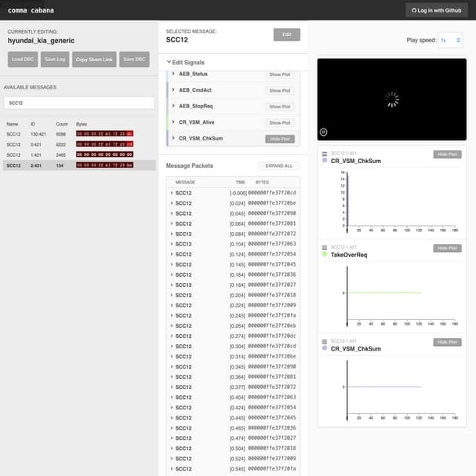The image size is (476, 476).
Task: Click the green color dot beside TakeOverReq plot
Action: point(325,255)
